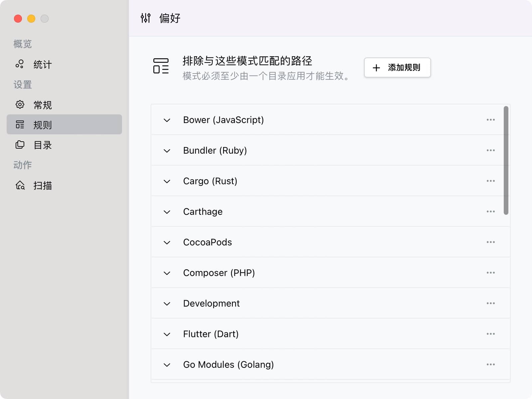
Task: Click the plus icon on 添加规则
Action: click(376, 68)
